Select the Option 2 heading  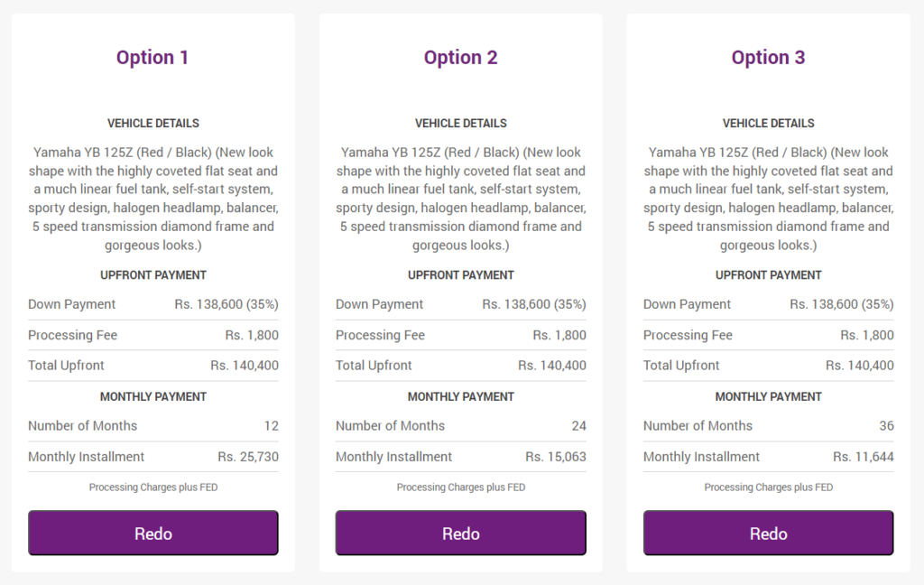coord(461,57)
